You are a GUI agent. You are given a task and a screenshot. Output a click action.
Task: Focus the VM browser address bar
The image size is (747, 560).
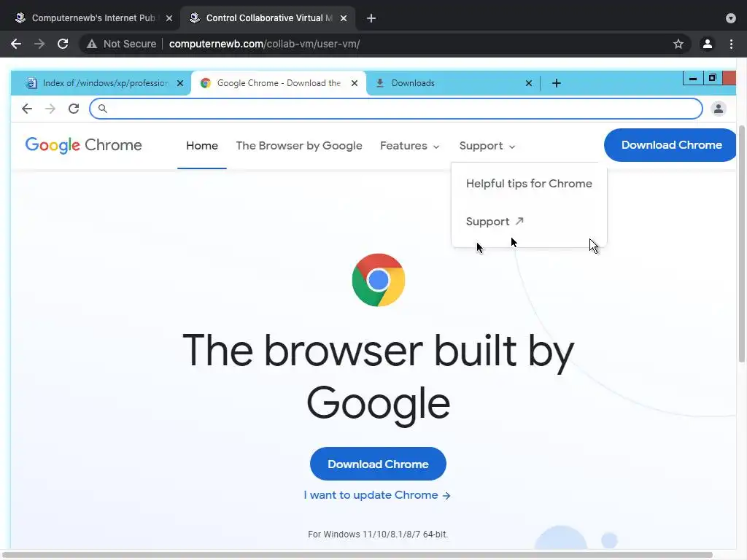396,109
